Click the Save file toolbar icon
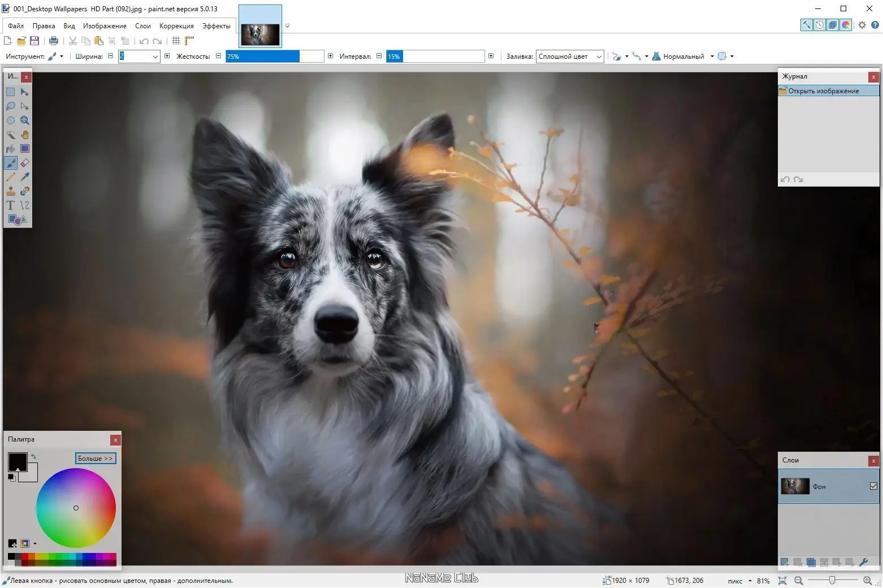 (34, 41)
